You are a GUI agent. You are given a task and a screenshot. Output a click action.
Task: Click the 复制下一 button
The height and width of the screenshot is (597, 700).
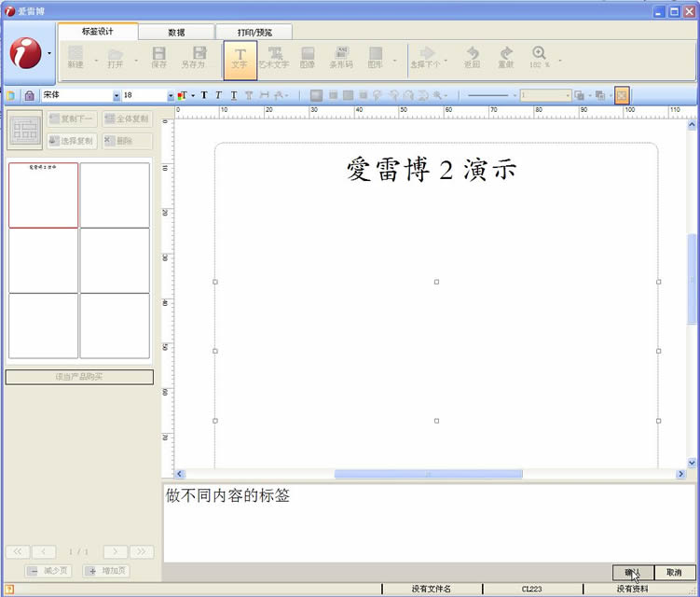[x=72, y=118]
